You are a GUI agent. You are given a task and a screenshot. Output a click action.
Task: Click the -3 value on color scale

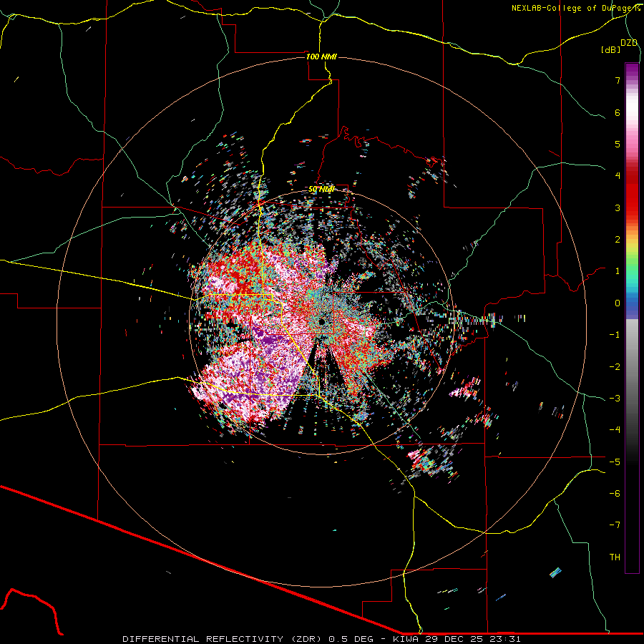615,398
